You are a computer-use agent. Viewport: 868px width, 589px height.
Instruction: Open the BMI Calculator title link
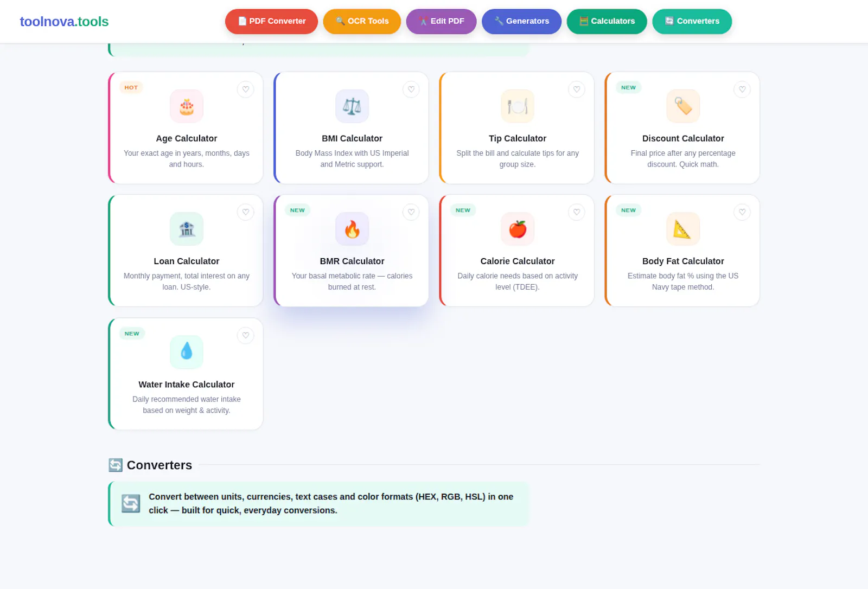(x=352, y=138)
